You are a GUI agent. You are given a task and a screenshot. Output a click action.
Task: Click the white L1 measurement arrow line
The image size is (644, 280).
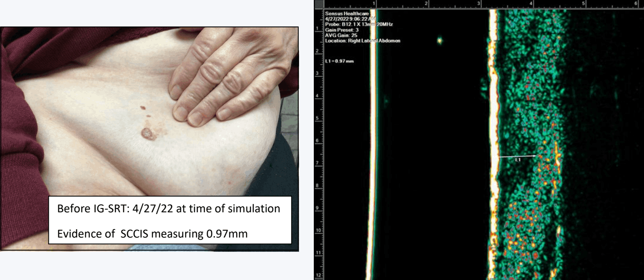coord(517,156)
